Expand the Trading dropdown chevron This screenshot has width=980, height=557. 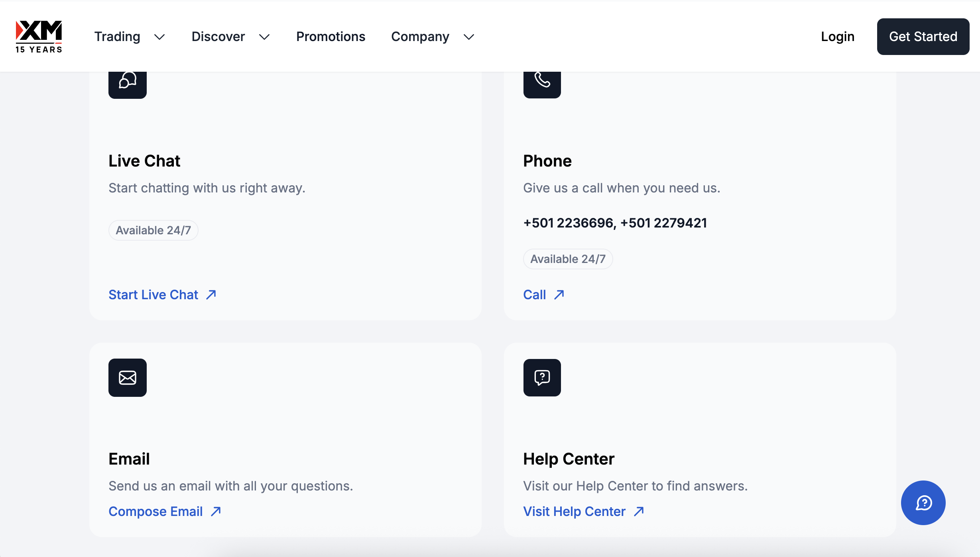(x=159, y=37)
